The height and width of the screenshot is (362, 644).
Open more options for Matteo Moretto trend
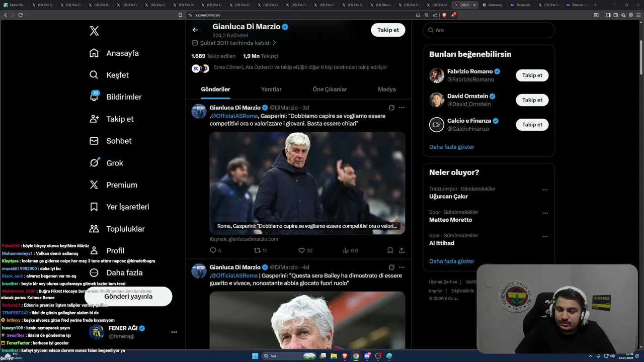point(545,213)
